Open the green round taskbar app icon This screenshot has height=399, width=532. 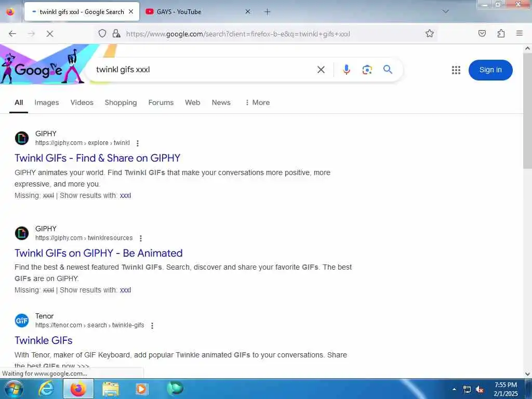175,389
